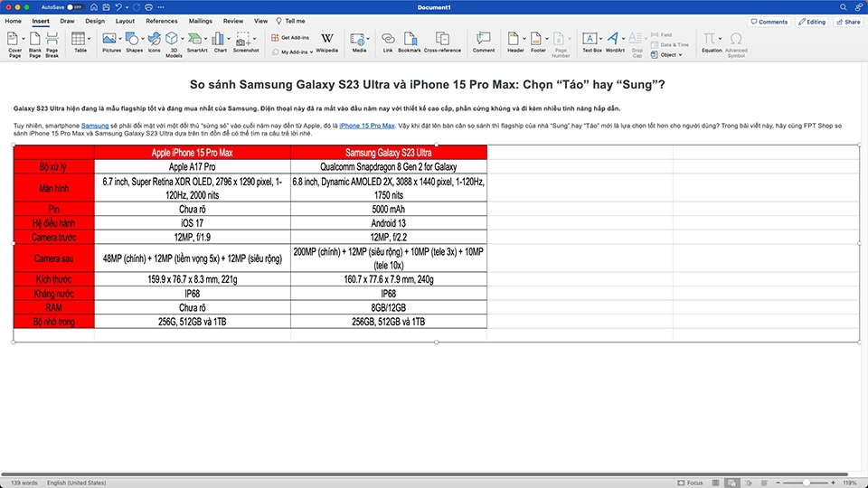Screen dimensions: 868x488
Task: Open the search magnifier in title bar
Action: 843,7
